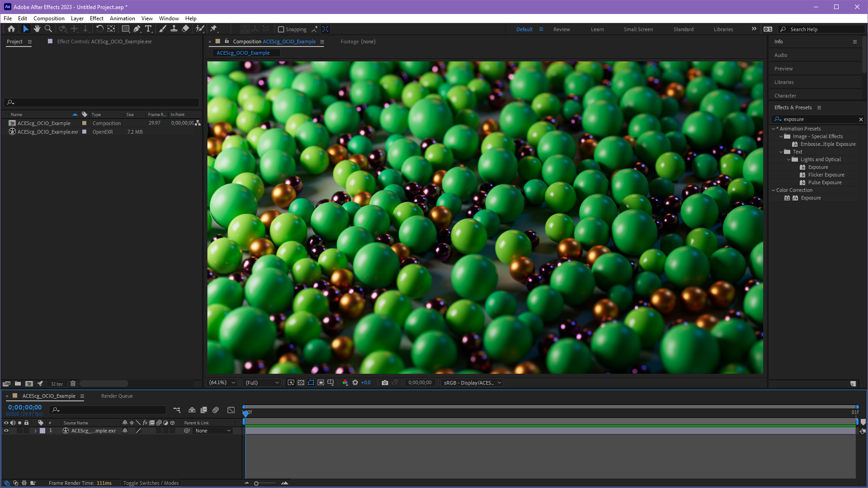Screen dimensions: 868x488
Task: Hide the ACEScg layer with eye toggle
Action: coord(6,431)
